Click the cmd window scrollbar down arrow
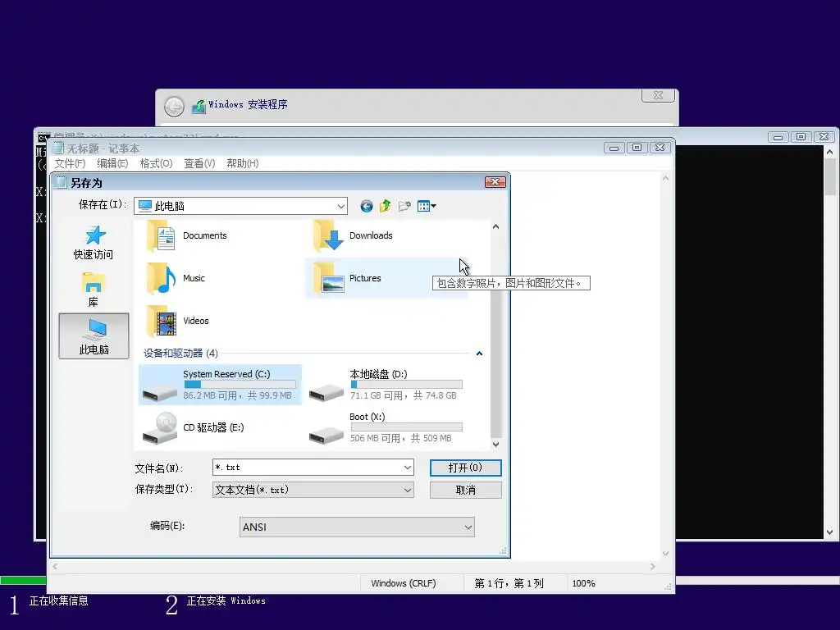 pos(830,532)
